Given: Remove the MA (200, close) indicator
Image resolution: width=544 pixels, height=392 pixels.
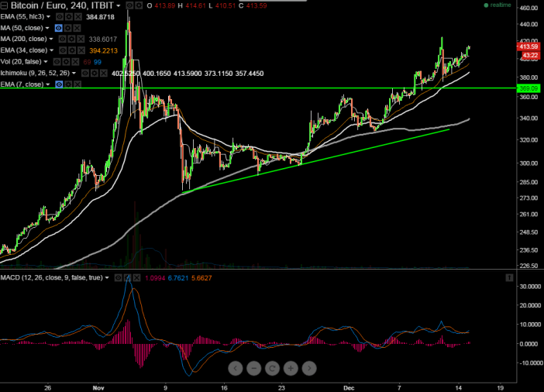Looking at the screenshot, I should (81, 40).
